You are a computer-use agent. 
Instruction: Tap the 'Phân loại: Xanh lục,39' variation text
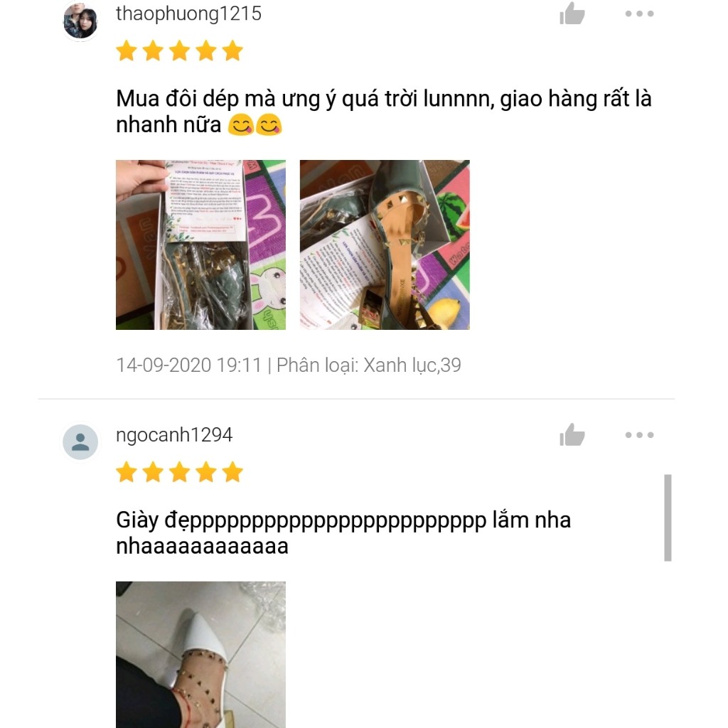pyautogui.click(x=369, y=365)
